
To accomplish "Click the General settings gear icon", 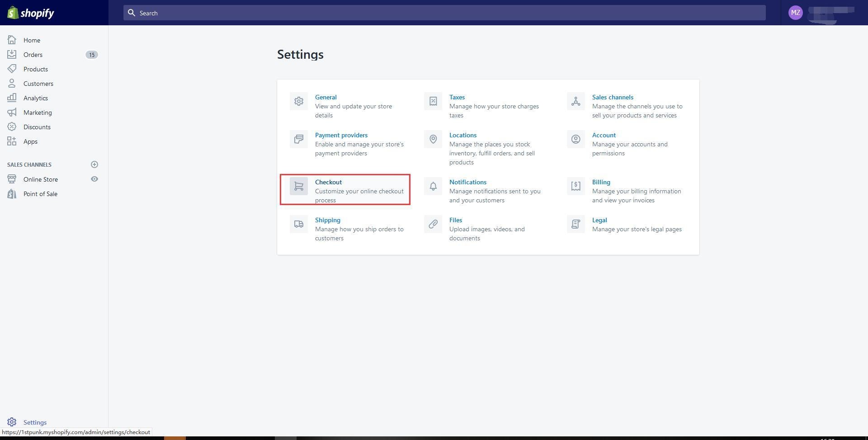I will pos(299,101).
